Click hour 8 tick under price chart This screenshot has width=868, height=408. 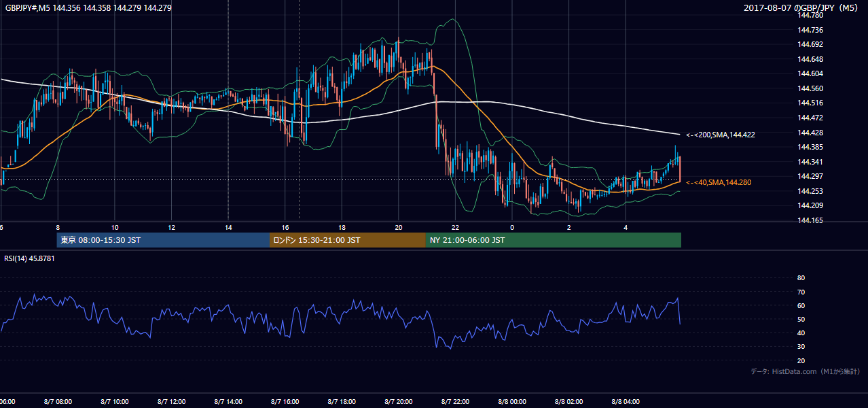point(58,227)
